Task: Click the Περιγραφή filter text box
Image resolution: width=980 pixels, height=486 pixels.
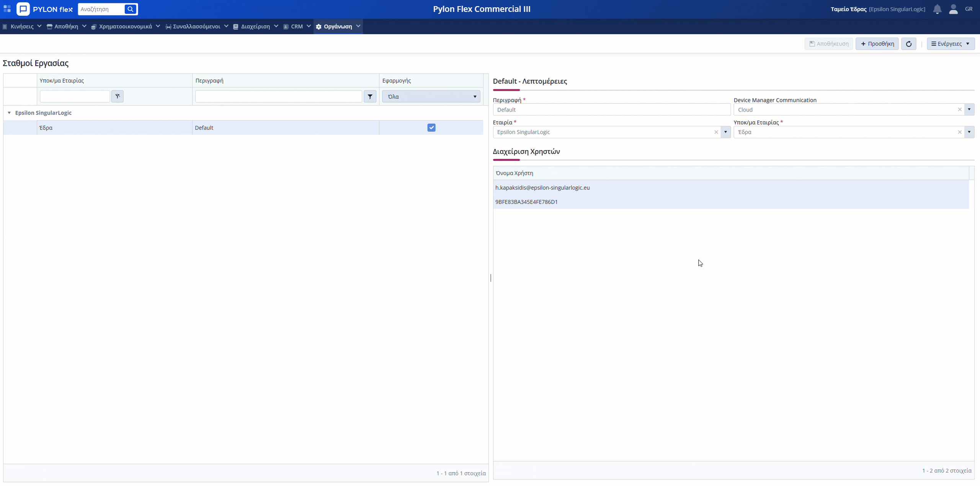Action: tap(278, 97)
